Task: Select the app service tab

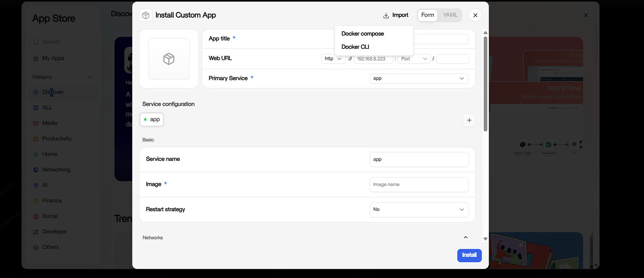Action: pyautogui.click(x=152, y=120)
